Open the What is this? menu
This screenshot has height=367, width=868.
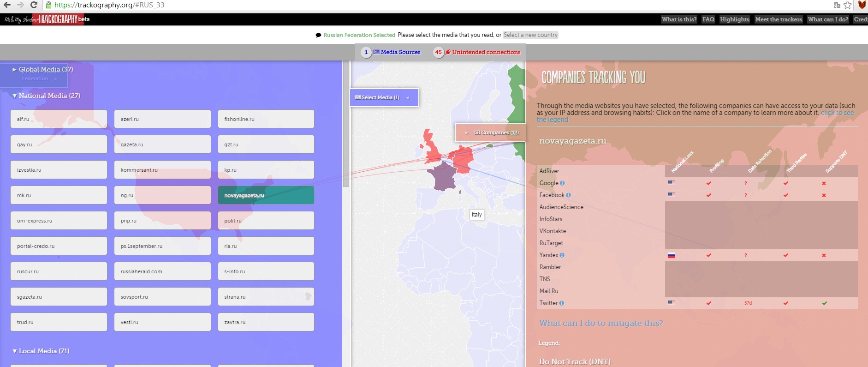click(x=679, y=19)
